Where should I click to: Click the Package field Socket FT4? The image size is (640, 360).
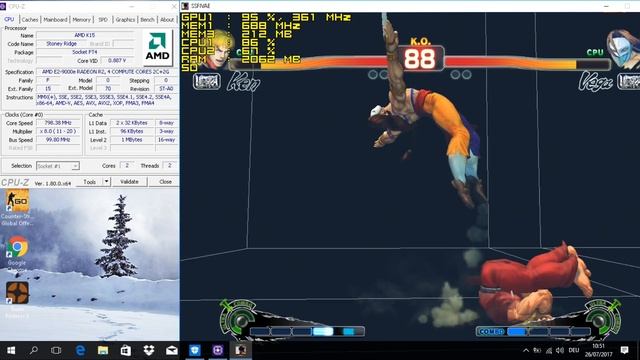coord(85,52)
